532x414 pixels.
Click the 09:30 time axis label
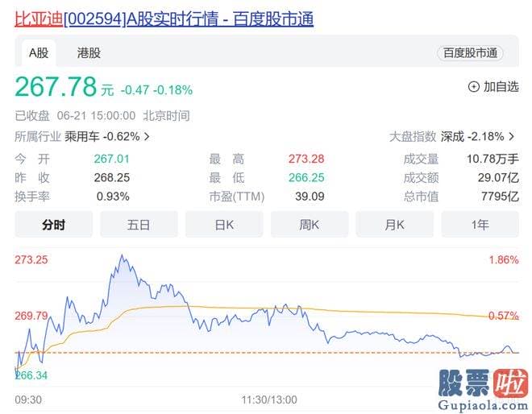(x=28, y=400)
